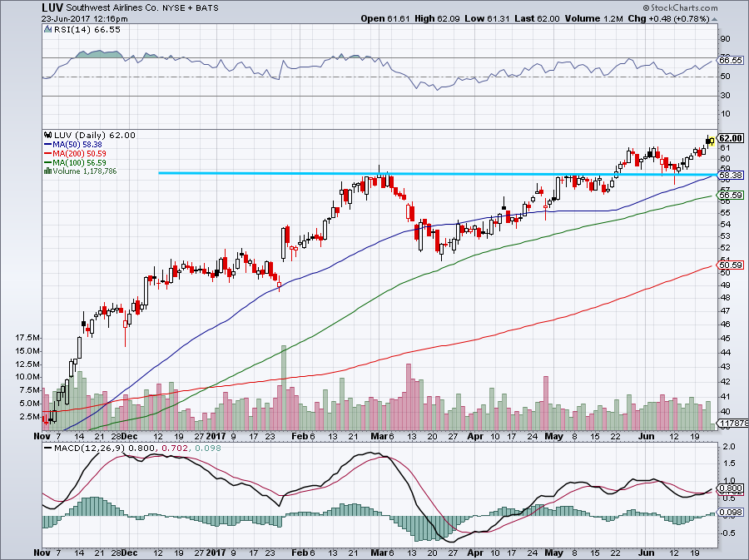
Task: Click the LUV (Daily) 62.00 legend label
Action: [94, 135]
